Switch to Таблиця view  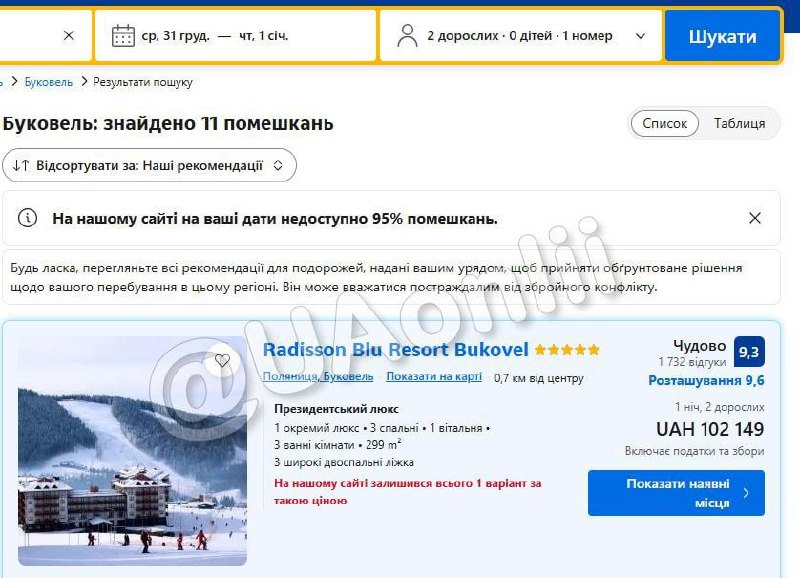pos(739,123)
